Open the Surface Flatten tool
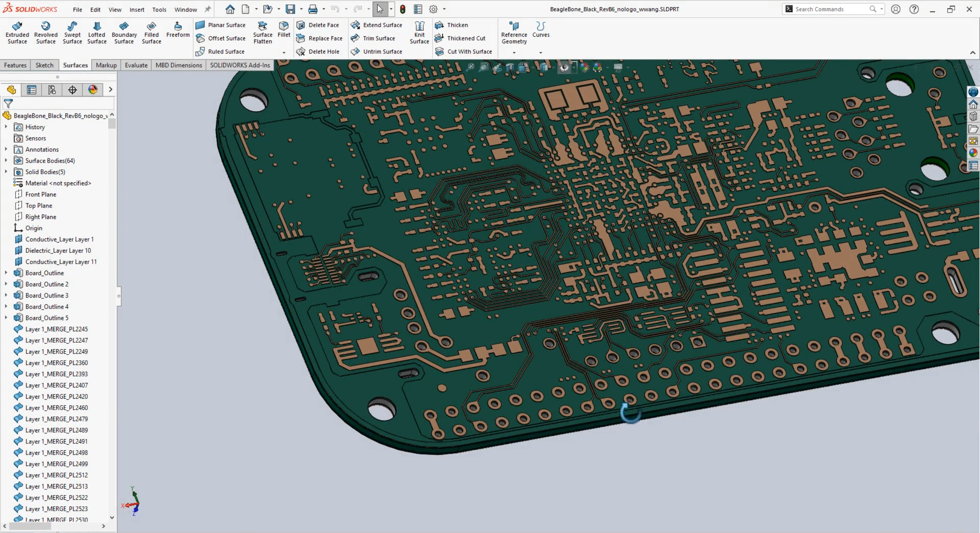 point(262,32)
